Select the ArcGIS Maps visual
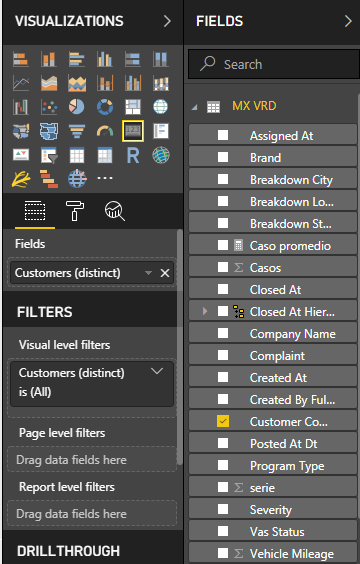 [160, 155]
